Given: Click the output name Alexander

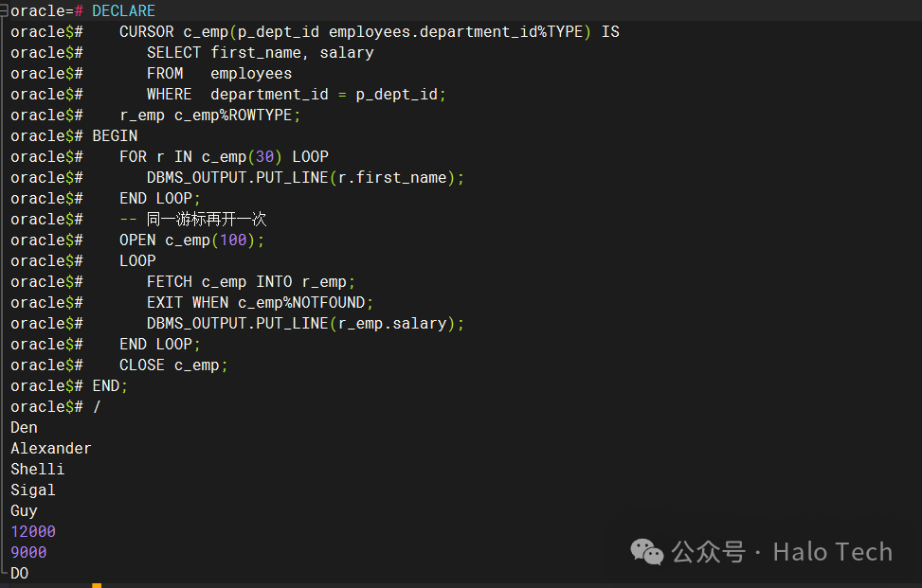Looking at the screenshot, I should [51, 449].
